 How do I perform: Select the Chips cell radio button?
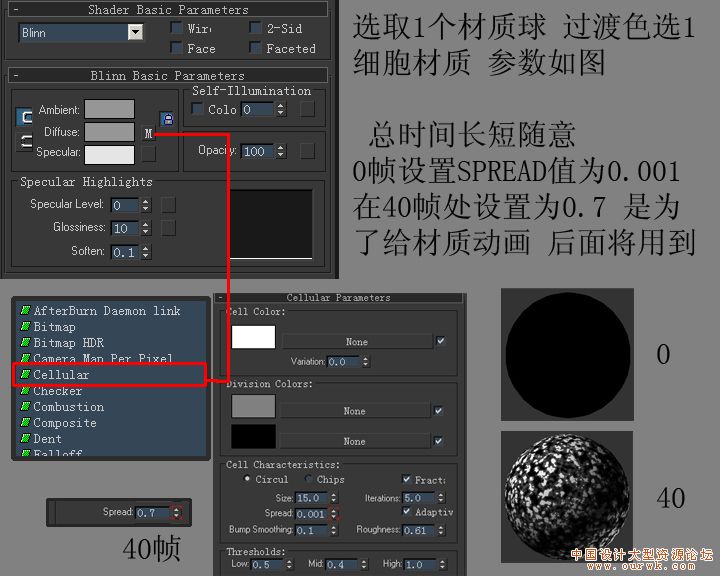coord(309,479)
